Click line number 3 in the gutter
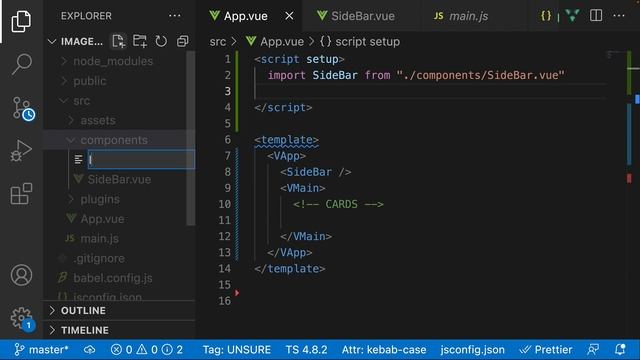This screenshot has width=640, height=360. coord(227,91)
